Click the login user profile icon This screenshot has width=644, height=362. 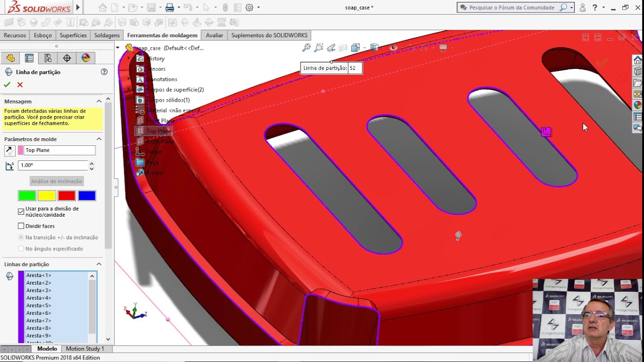point(583,8)
